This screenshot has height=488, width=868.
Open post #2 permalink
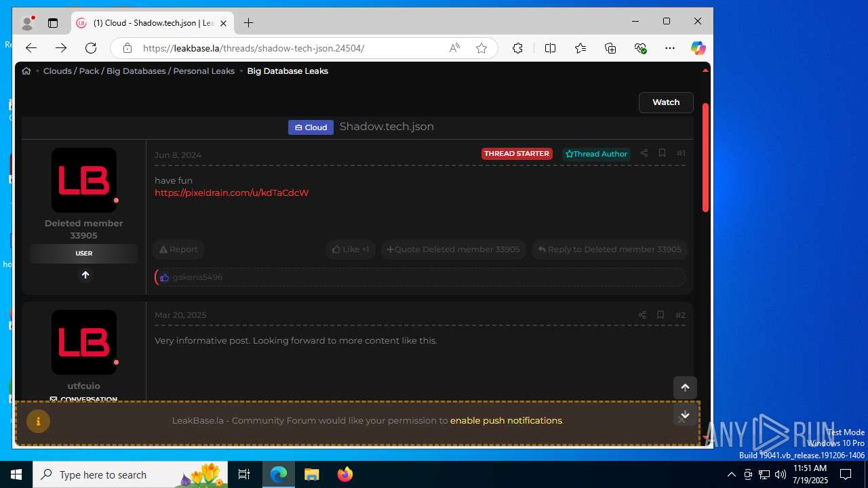click(x=680, y=314)
